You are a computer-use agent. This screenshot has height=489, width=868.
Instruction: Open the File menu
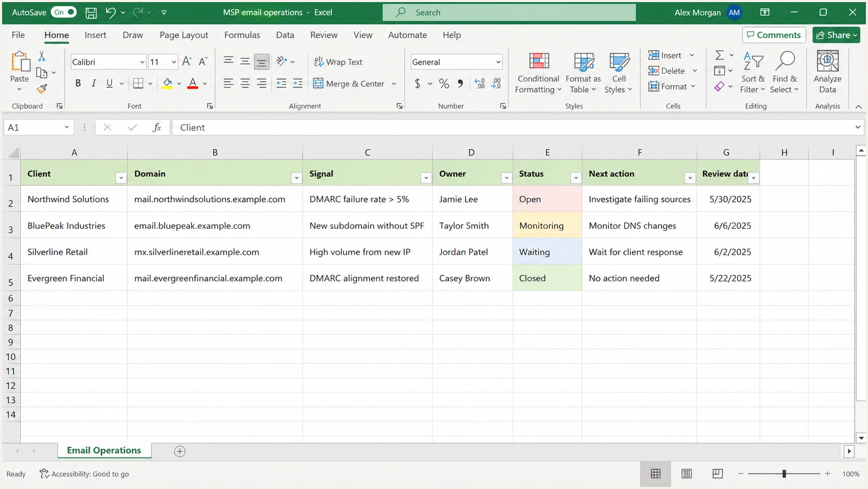(18, 35)
